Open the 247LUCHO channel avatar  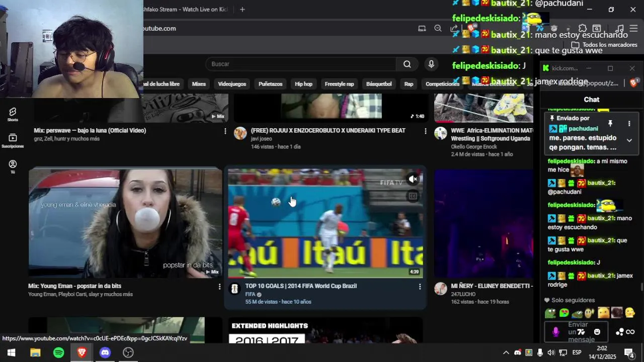pos(441,289)
